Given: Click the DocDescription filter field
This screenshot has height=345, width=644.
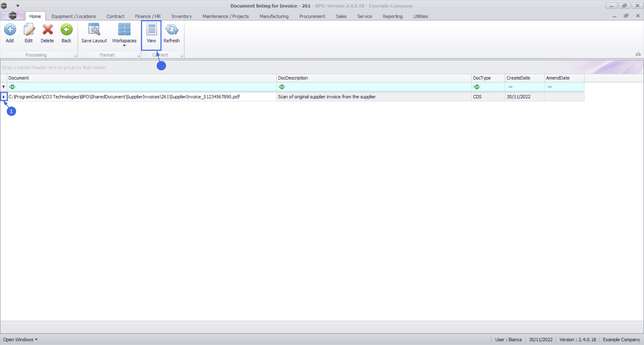Looking at the screenshot, I should (x=374, y=87).
